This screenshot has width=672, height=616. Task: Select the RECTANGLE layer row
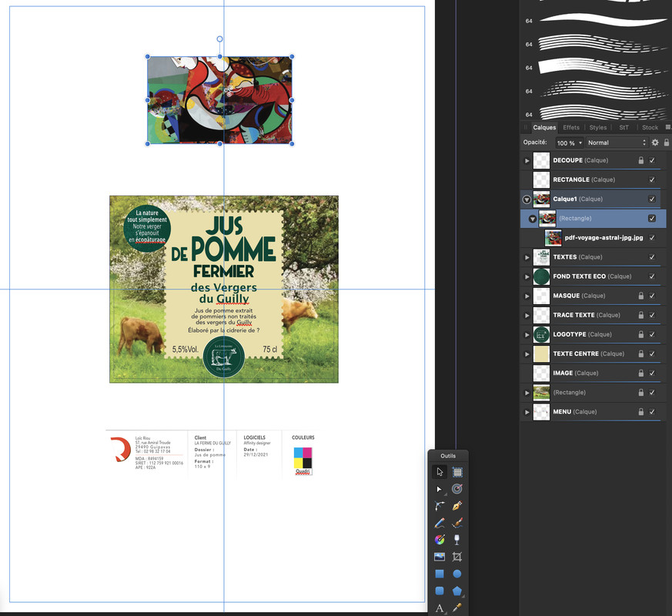tap(593, 179)
